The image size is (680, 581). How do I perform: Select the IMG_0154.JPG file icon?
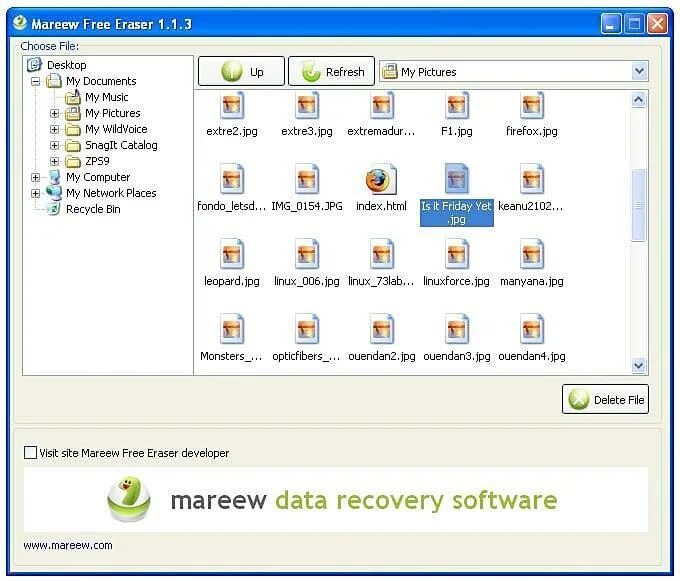point(307,179)
